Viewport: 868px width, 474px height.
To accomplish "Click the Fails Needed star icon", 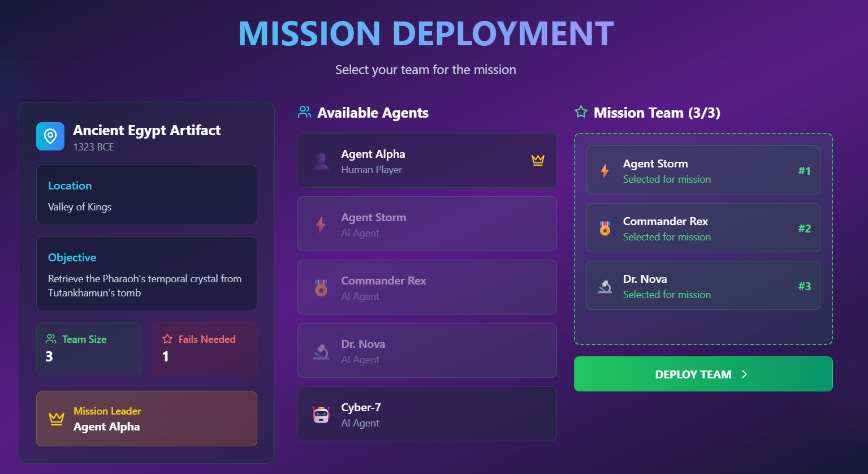I will pos(167,339).
